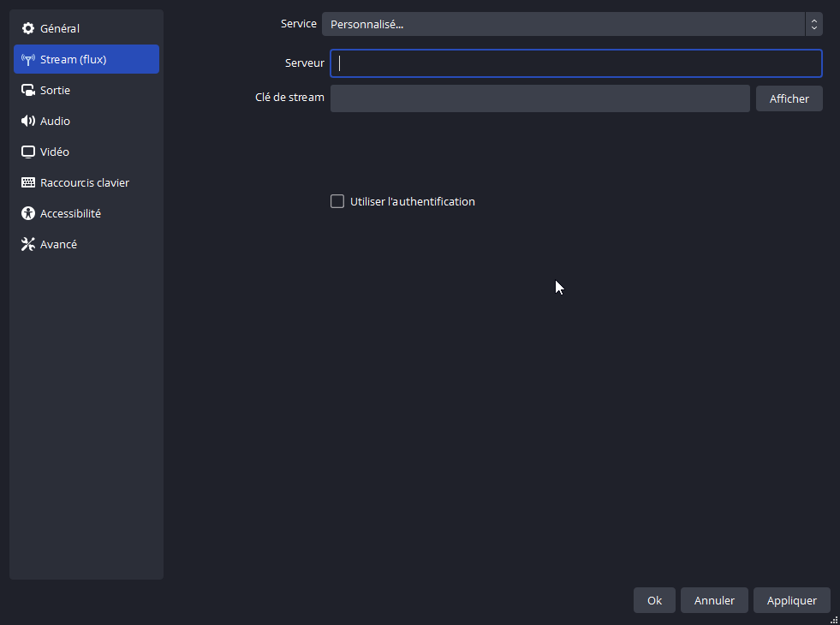
Task: Open the Audio settings tab
Action: (55, 122)
